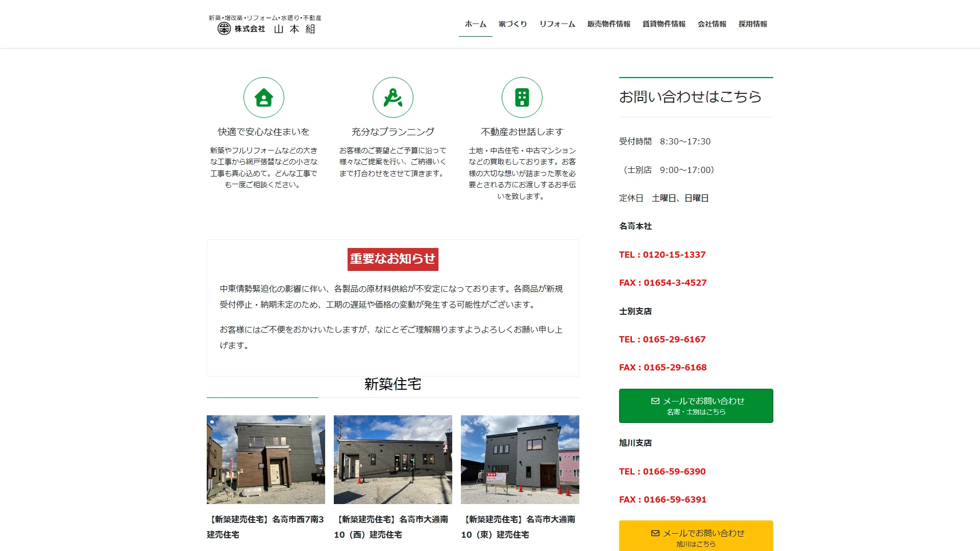Click 旭川支店 TEL : 0166-59-6390

pos(663,471)
